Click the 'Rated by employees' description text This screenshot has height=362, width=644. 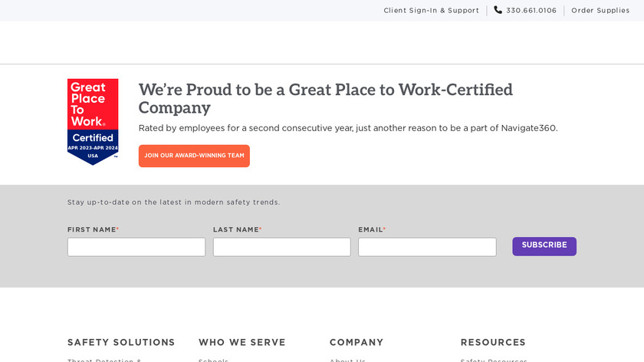tap(347, 128)
